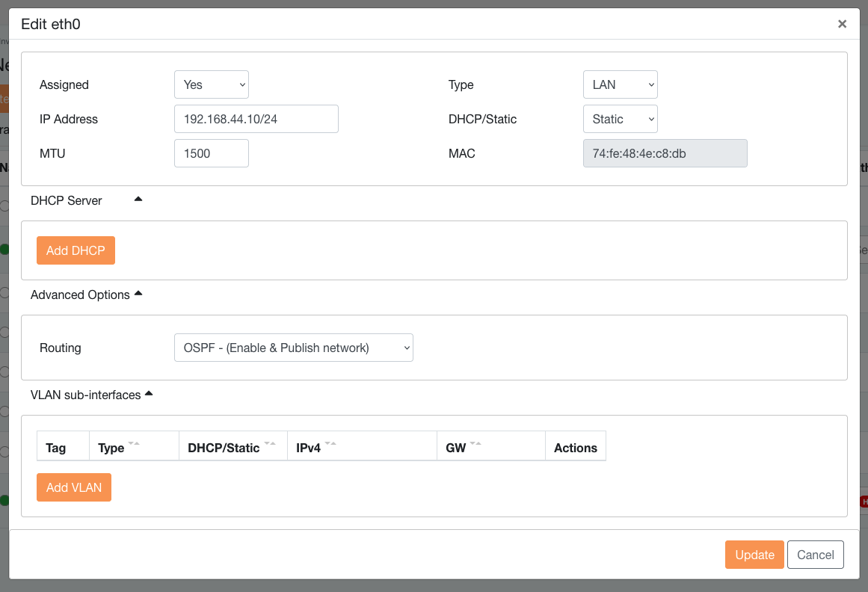Open the DHCP/Static dropdown
The height and width of the screenshot is (592, 868).
[x=620, y=119]
